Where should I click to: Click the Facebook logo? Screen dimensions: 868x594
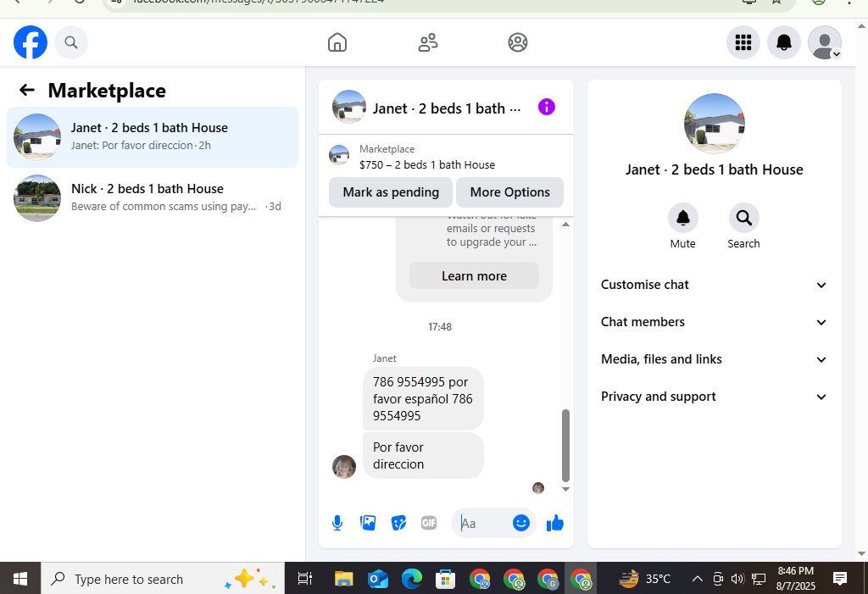(31, 42)
